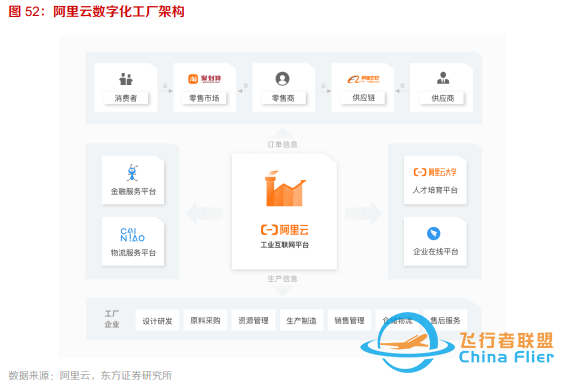Image resolution: width=561 pixels, height=383 pixels.
Task: Select the 生产制造 box
Action: pyautogui.click(x=302, y=320)
